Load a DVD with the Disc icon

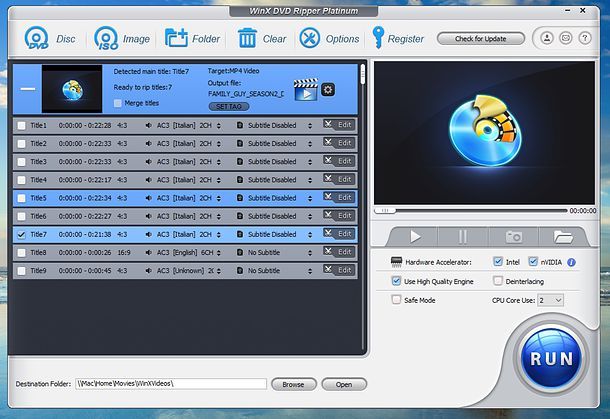click(36, 39)
